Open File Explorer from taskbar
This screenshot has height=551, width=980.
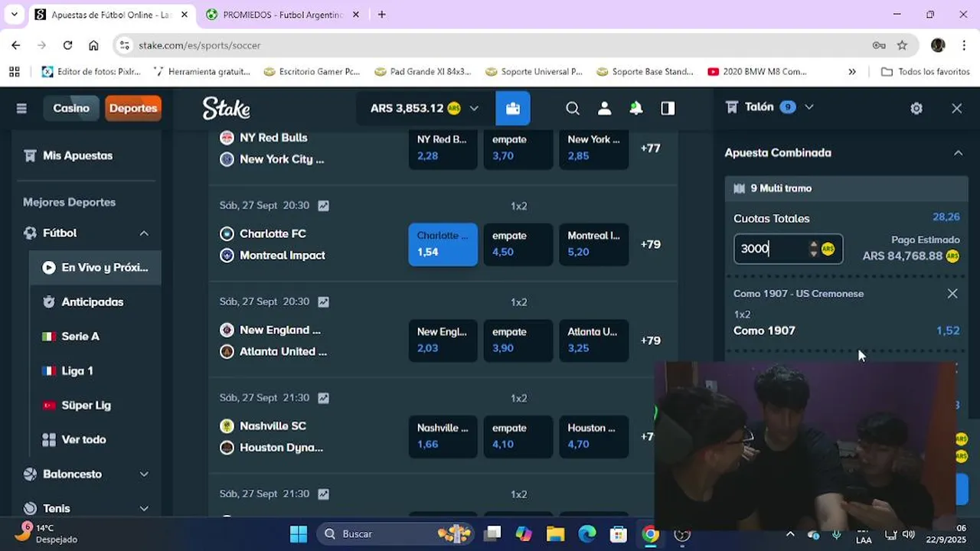(555, 533)
